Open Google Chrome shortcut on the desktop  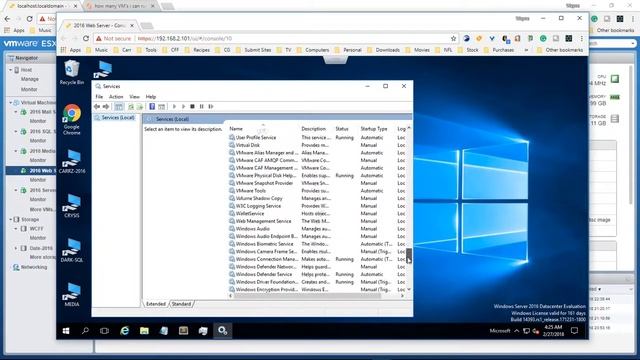72,119
